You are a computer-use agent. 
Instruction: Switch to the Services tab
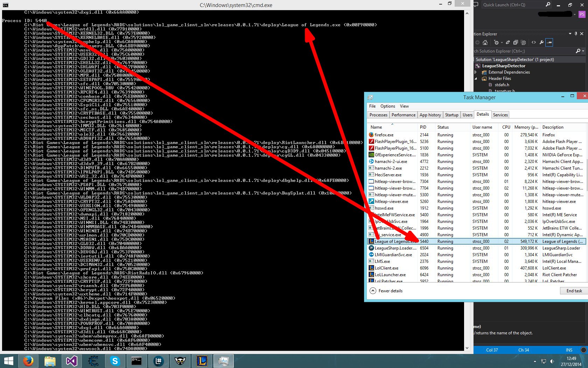(500, 115)
